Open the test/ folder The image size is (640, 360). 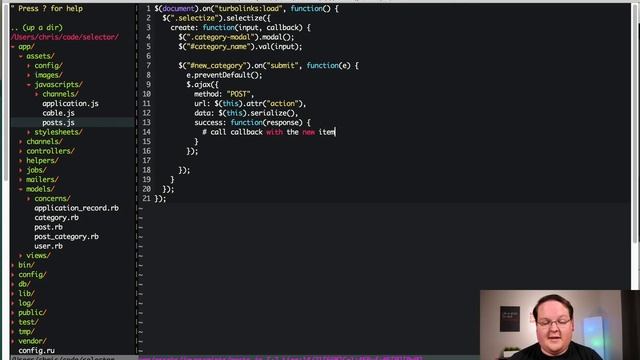28,322
